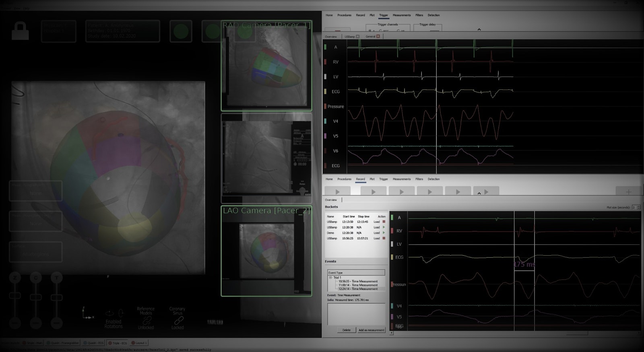Click the Add as measurement button
This screenshot has width=644, height=352.
[x=371, y=330]
